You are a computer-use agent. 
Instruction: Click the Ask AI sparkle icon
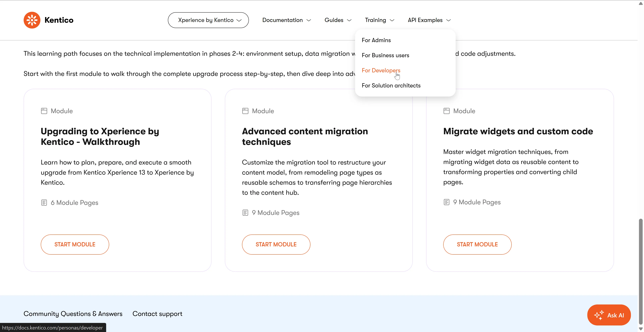pos(599,315)
